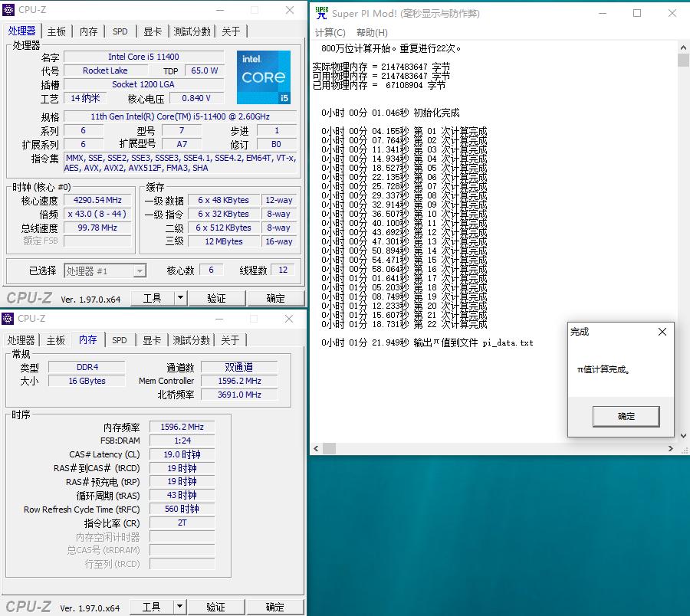Click the Super PI scrollbar down arrow
Image resolution: width=690 pixels, height=616 pixels.
[x=684, y=435]
